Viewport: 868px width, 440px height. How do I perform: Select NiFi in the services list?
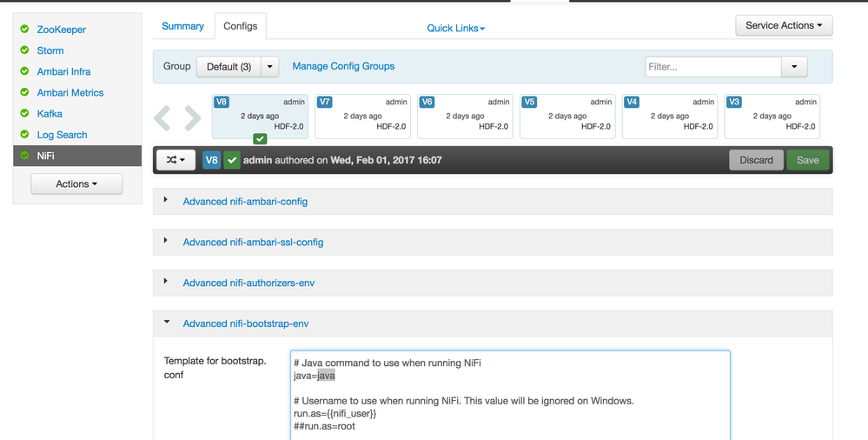(x=77, y=156)
